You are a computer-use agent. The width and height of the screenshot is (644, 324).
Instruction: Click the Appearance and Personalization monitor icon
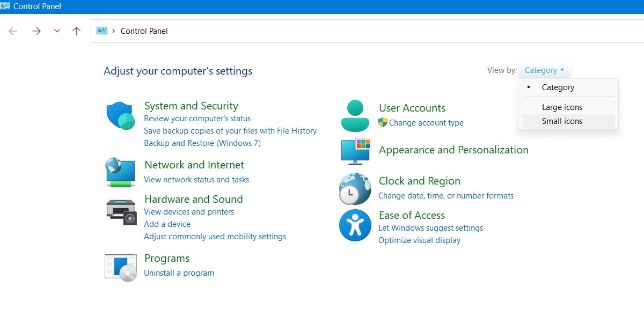(355, 151)
